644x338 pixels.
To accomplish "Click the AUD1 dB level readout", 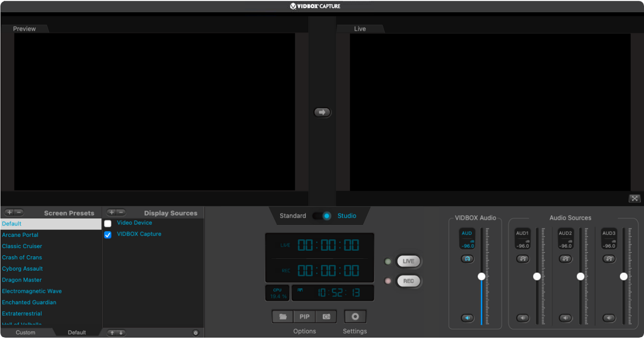I will [522, 246].
